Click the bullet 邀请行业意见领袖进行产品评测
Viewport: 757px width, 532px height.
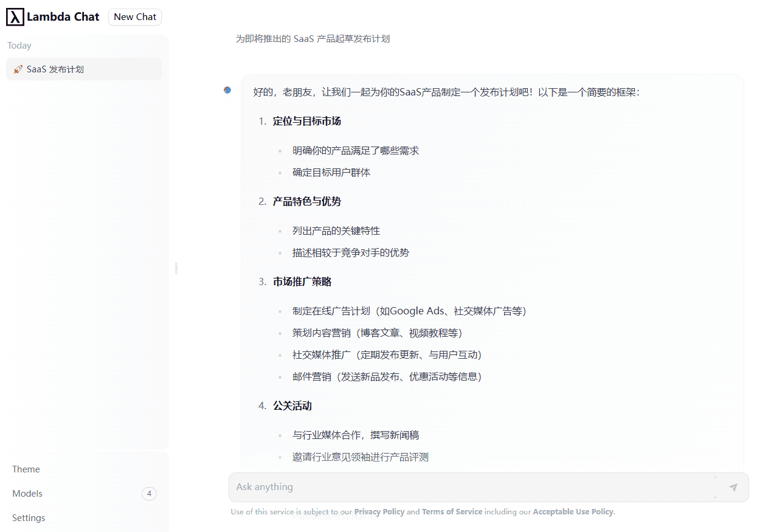pyautogui.click(x=361, y=457)
